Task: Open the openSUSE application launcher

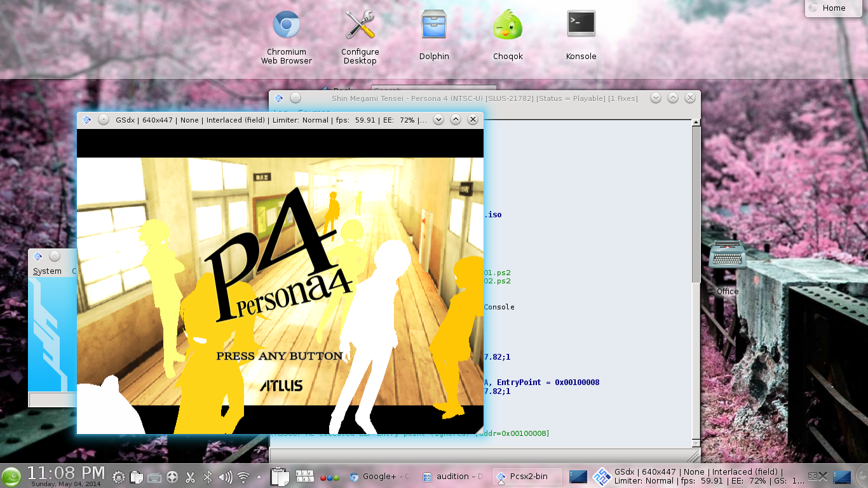Action: pos(11,477)
